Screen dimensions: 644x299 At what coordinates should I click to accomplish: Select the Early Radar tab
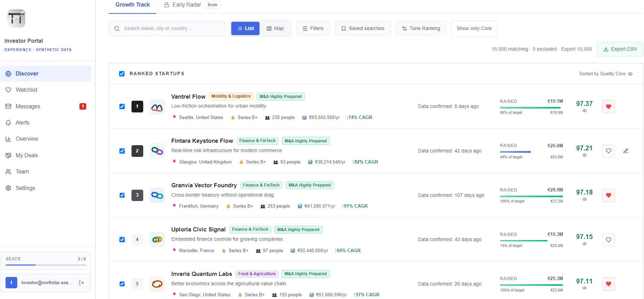point(192,5)
